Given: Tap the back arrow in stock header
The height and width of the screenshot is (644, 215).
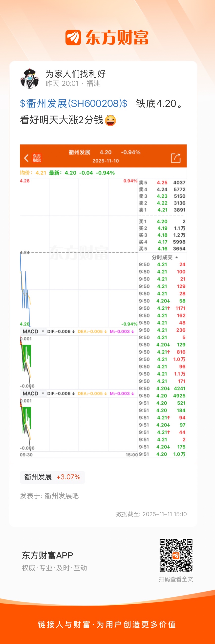Looking at the screenshot, I should click(26, 158).
